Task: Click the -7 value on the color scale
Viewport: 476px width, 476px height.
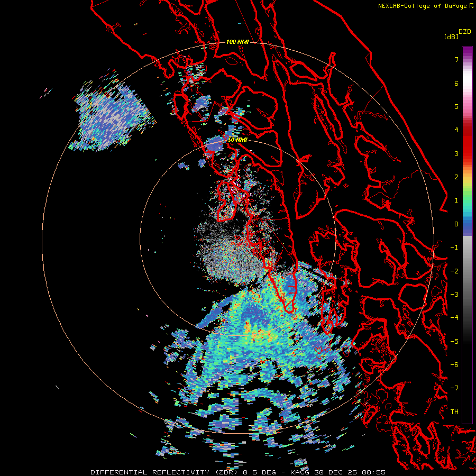Action: pos(454,388)
